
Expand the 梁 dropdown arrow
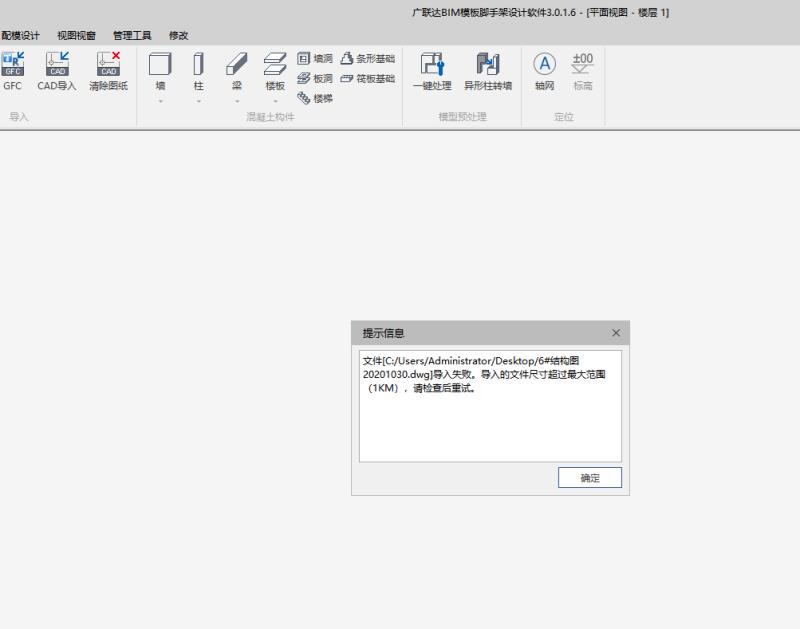tap(237, 102)
